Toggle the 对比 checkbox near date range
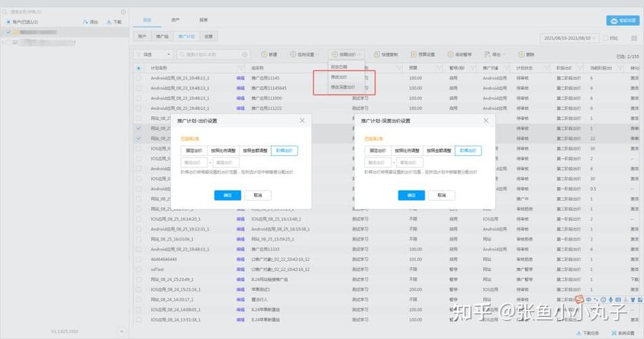This screenshot has width=644, height=339. (605, 38)
